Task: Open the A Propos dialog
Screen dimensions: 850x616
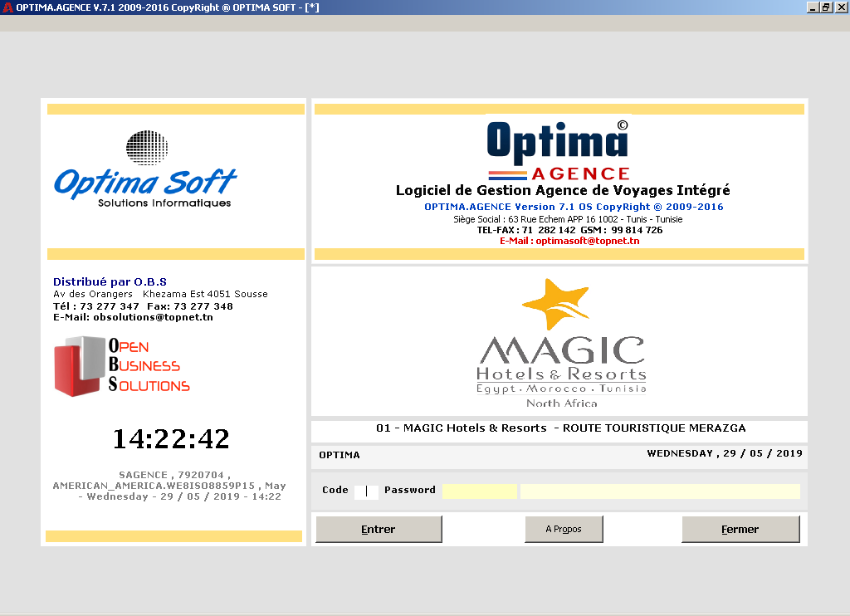Action: pos(564,529)
